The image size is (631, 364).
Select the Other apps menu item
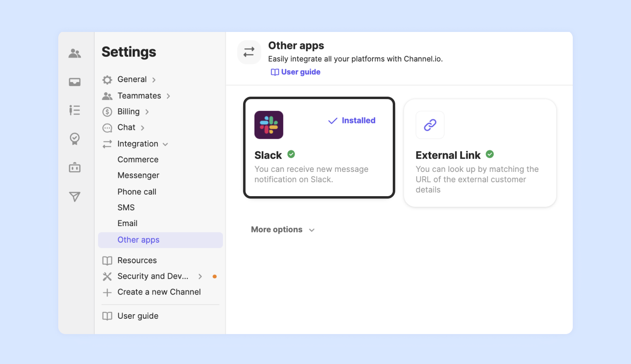(138, 240)
